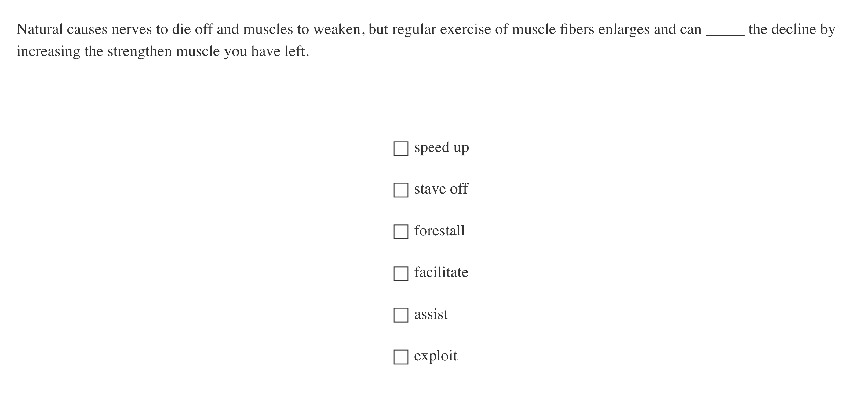Viewport: 868px width, 395px height.
Task: Click the 'assist' answer label
Action: (431, 314)
